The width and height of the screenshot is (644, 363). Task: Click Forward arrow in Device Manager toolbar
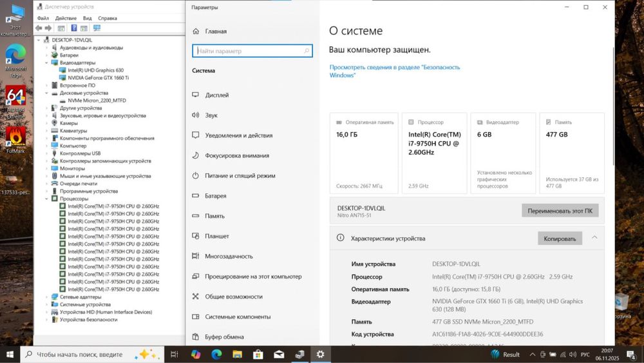(48, 28)
